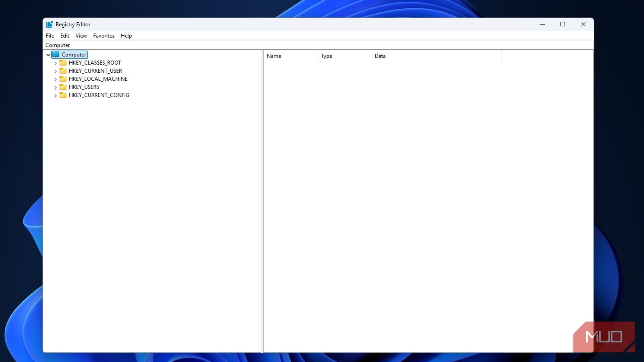Viewport: 644px width, 362px height.
Task: Click the Name column header
Action: tap(291, 56)
